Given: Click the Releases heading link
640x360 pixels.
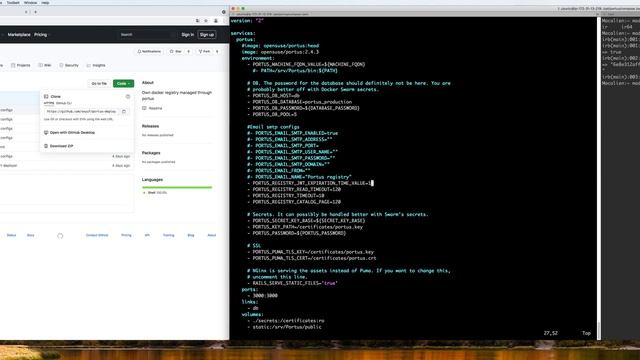Looking at the screenshot, I should [150, 126].
